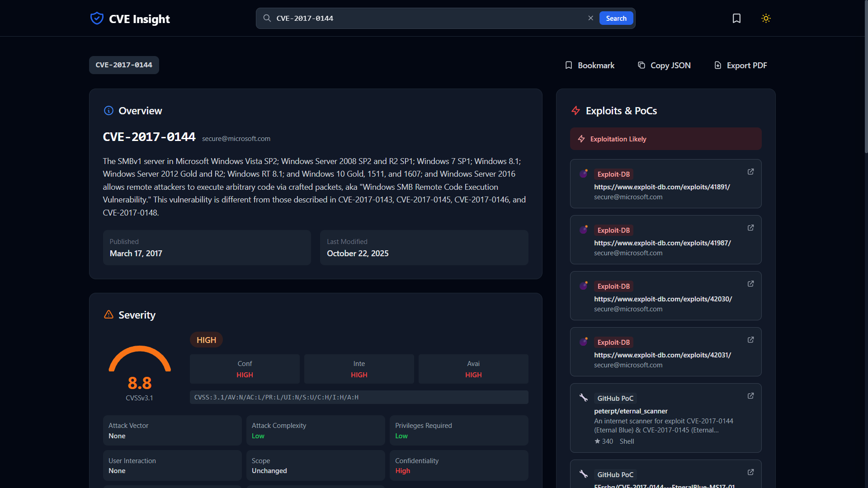
Task: Open saved bookmarks icon in header
Action: pyautogui.click(x=736, y=18)
